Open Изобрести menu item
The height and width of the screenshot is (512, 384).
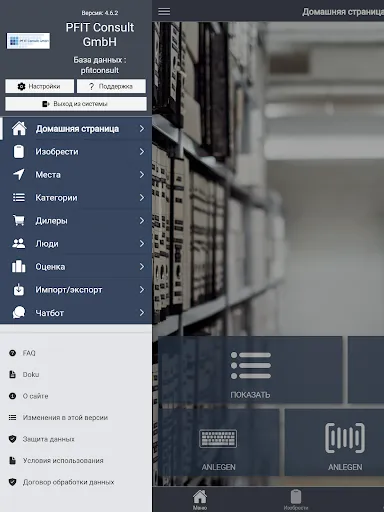pyautogui.click(x=76, y=152)
